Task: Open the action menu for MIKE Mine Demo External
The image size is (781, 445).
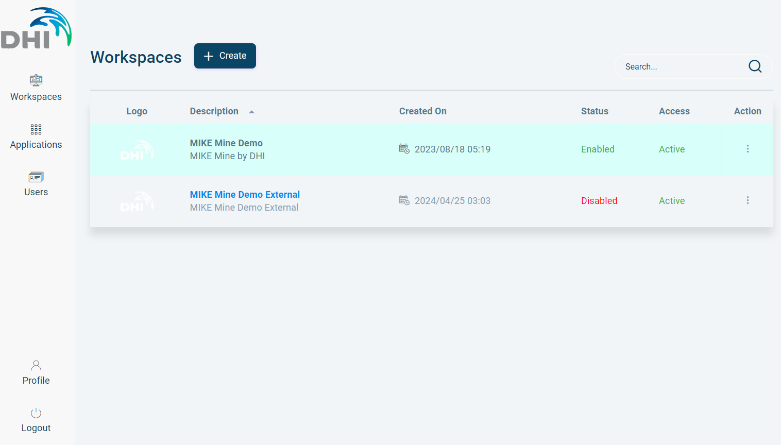Action: (x=748, y=200)
